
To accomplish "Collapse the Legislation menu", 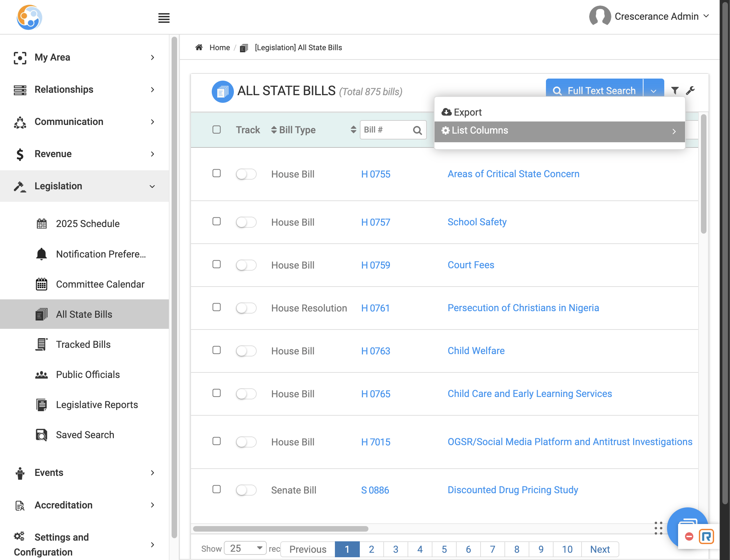I will click(x=84, y=186).
